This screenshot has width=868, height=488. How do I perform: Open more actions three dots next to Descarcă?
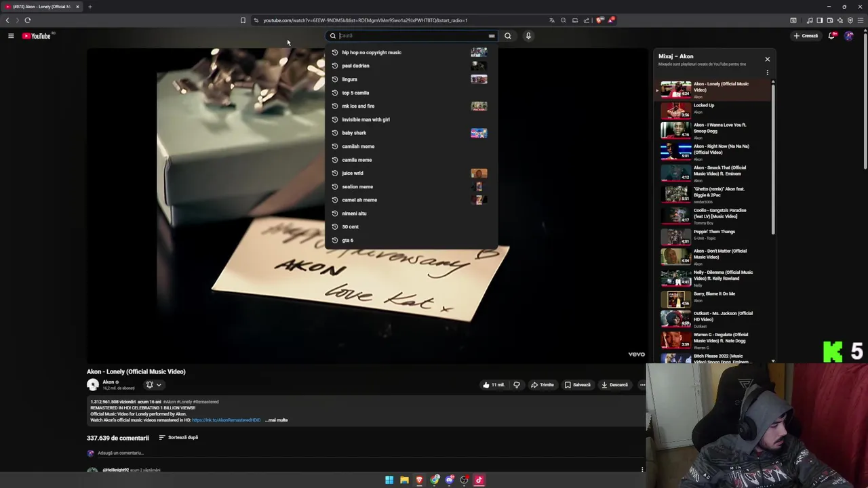pyautogui.click(x=642, y=385)
